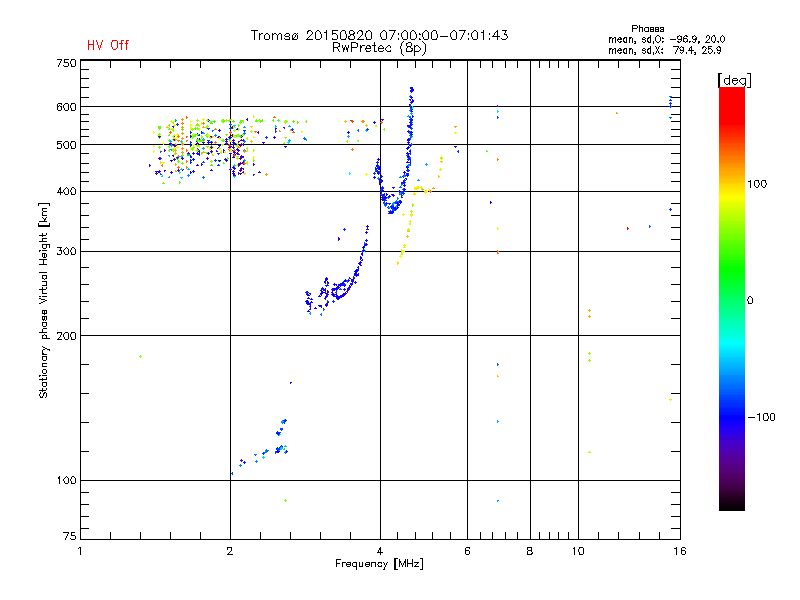Click the x-axis label '8'
The height and width of the screenshot is (600, 800).
click(530, 551)
